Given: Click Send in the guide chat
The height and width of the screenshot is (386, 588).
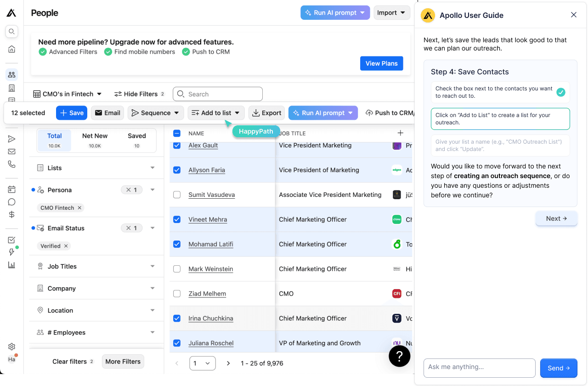Looking at the screenshot, I should [559, 368].
